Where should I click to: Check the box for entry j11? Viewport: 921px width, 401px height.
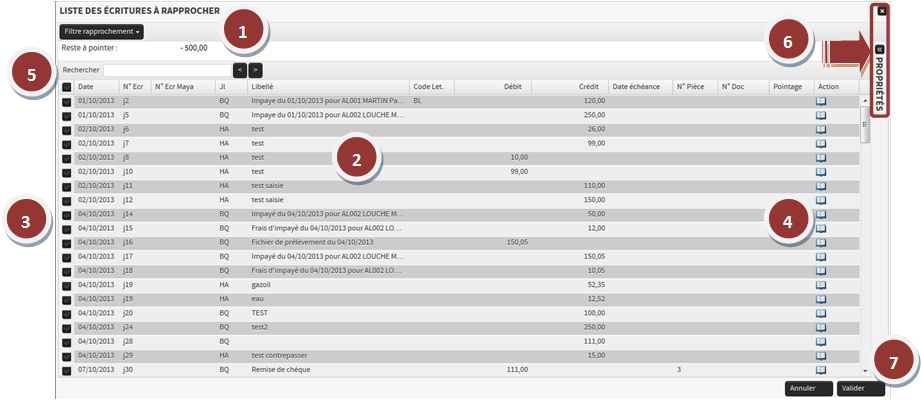[x=67, y=187]
